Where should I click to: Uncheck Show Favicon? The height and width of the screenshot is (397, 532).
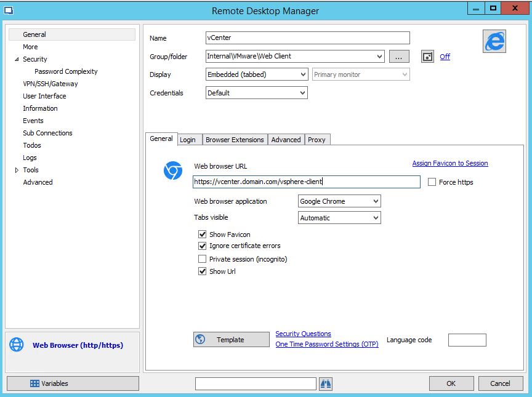[x=202, y=235]
